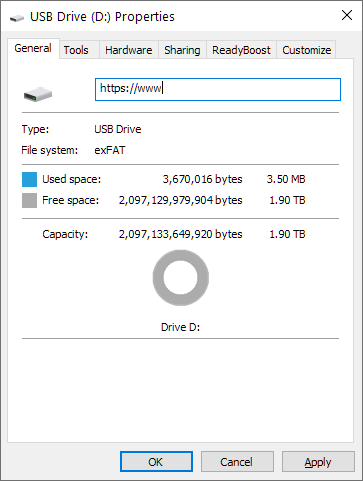Switch to the Tools tab
This screenshot has height=481, width=363.
(x=76, y=50)
